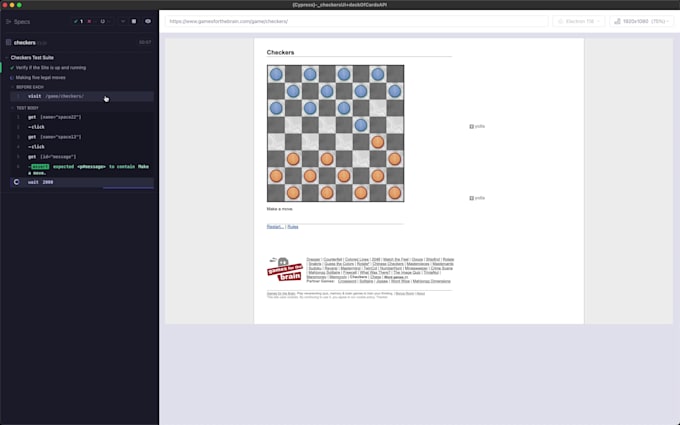Click the Checkers page heading
The width and height of the screenshot is (680, 425).
coord(280,52)
